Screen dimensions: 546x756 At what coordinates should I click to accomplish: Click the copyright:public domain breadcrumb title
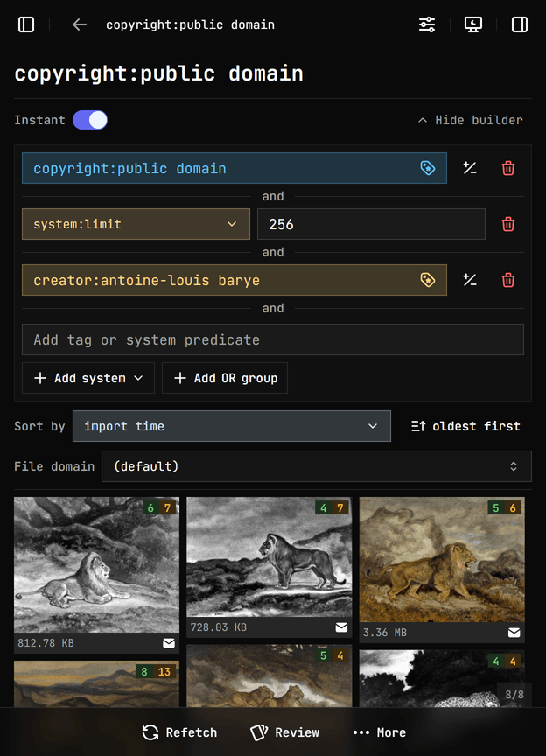click(x=190, y=24)
